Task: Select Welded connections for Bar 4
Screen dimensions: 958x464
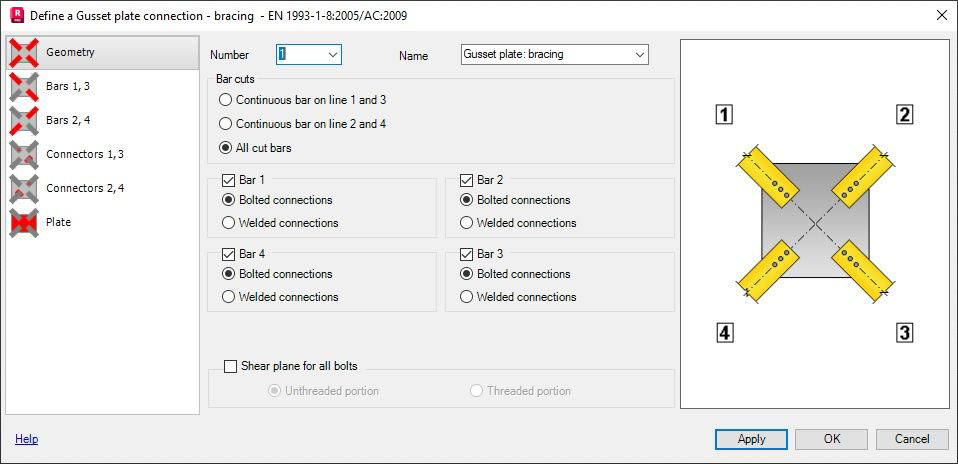Action: point(229,297)
